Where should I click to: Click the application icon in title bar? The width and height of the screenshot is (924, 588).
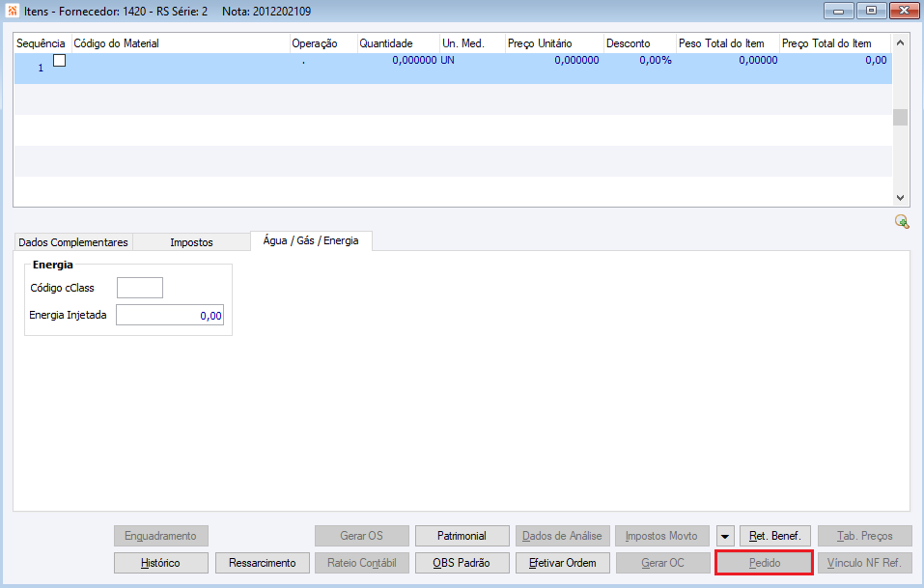pos(12,11)
